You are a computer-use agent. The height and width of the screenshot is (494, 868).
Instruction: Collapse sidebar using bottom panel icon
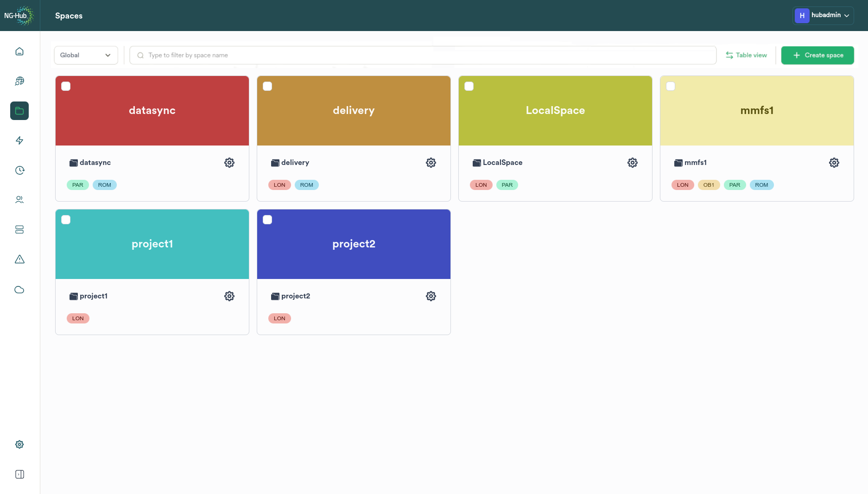click(19, 474)
